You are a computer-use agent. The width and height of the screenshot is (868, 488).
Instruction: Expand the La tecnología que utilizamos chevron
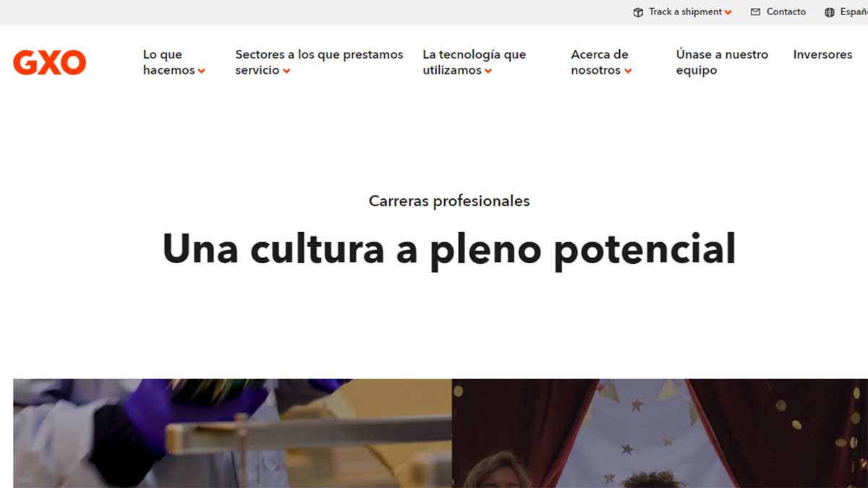[488, 71]
